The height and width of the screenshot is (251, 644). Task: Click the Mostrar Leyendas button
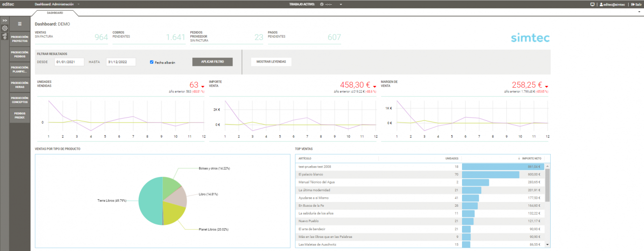[271, 62]
